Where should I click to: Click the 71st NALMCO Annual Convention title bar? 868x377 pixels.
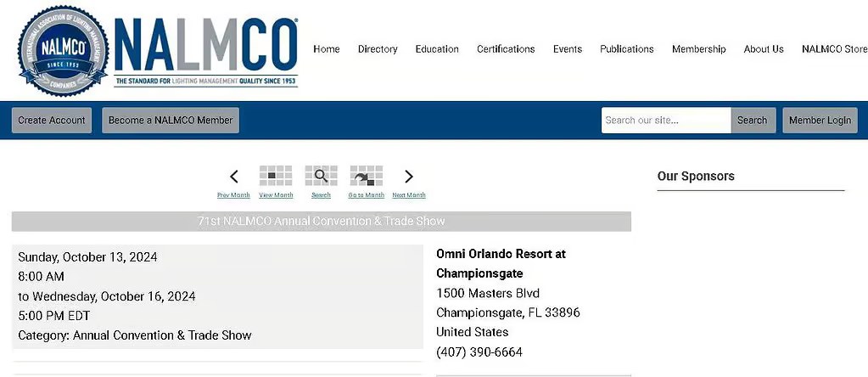tap(321, 221)
